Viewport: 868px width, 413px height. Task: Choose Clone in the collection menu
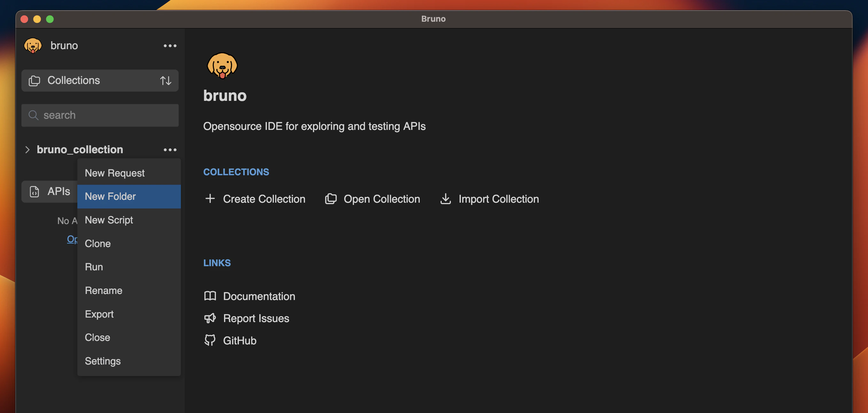coord(98,243)
